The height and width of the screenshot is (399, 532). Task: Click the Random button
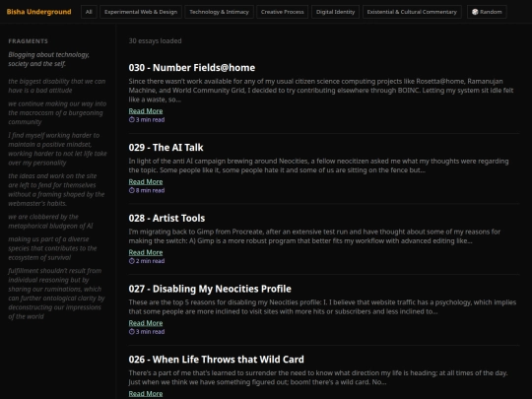487,12
